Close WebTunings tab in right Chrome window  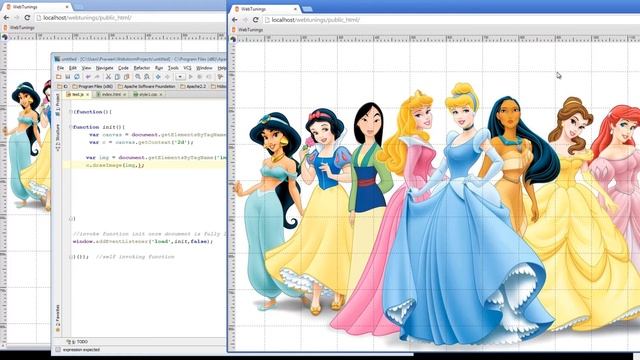[296, 9]
